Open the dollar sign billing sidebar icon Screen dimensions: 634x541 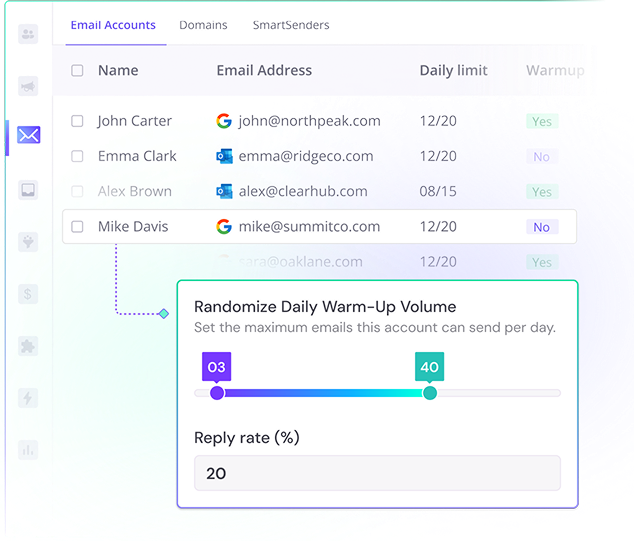tap(28, 294)
